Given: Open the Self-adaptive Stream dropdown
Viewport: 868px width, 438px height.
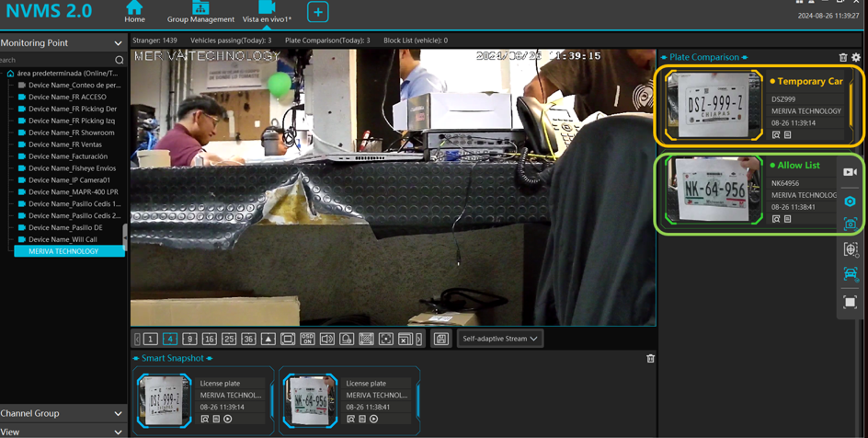Looking at the screenshot, I should (x=500, y=339).
